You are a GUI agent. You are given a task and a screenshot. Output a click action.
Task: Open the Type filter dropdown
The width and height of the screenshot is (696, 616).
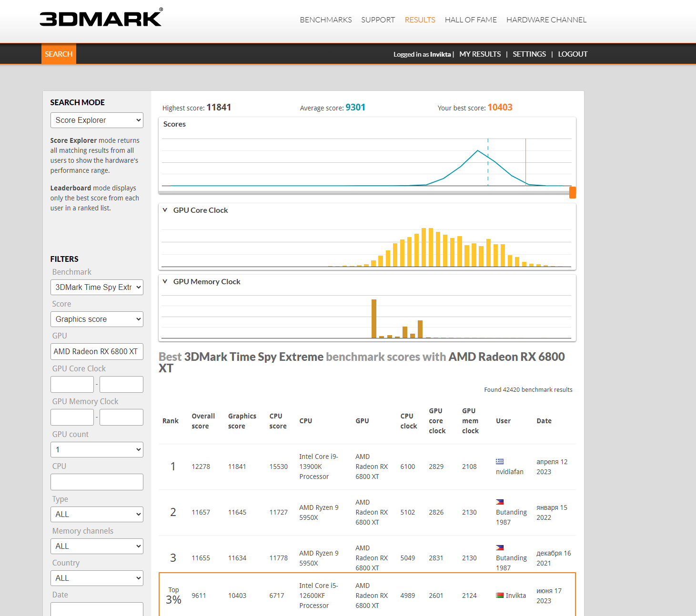click(97, 514)
